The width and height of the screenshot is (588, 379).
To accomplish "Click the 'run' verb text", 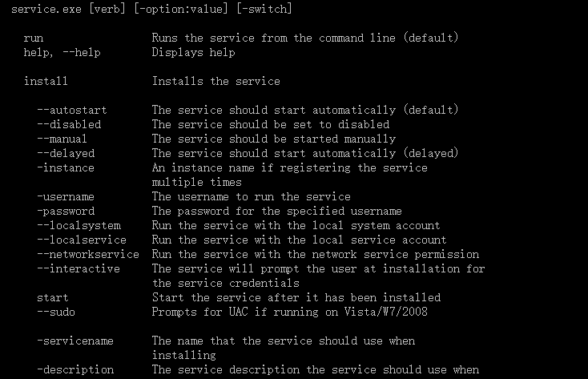I will coord(34,38).
